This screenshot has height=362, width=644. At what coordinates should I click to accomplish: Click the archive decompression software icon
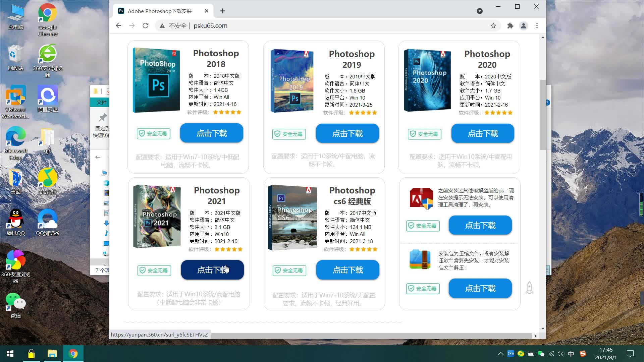click(420, 259)
